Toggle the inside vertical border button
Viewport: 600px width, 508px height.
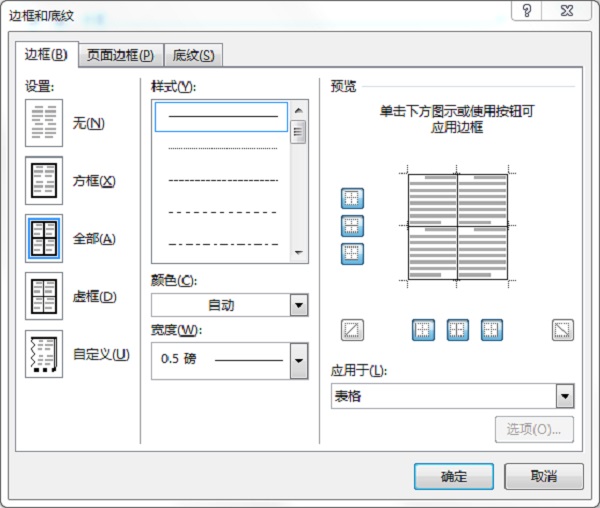tap(457, 328)
